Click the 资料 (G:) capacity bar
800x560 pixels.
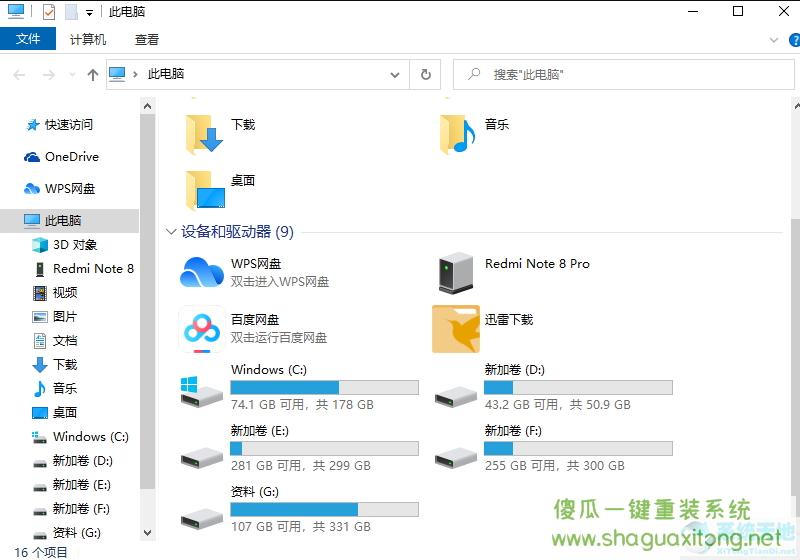click(324, 510)
